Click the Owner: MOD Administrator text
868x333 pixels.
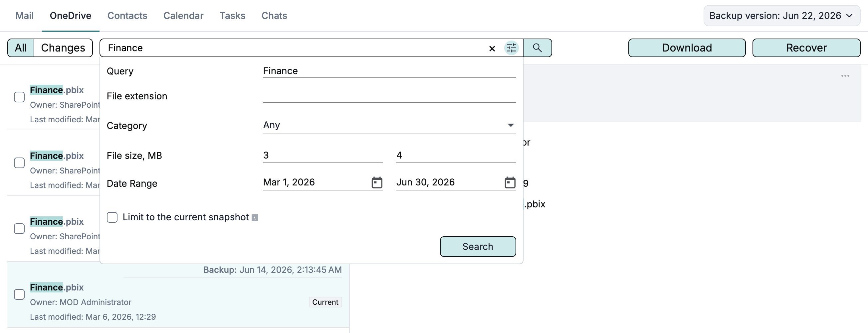click(81, 302)
